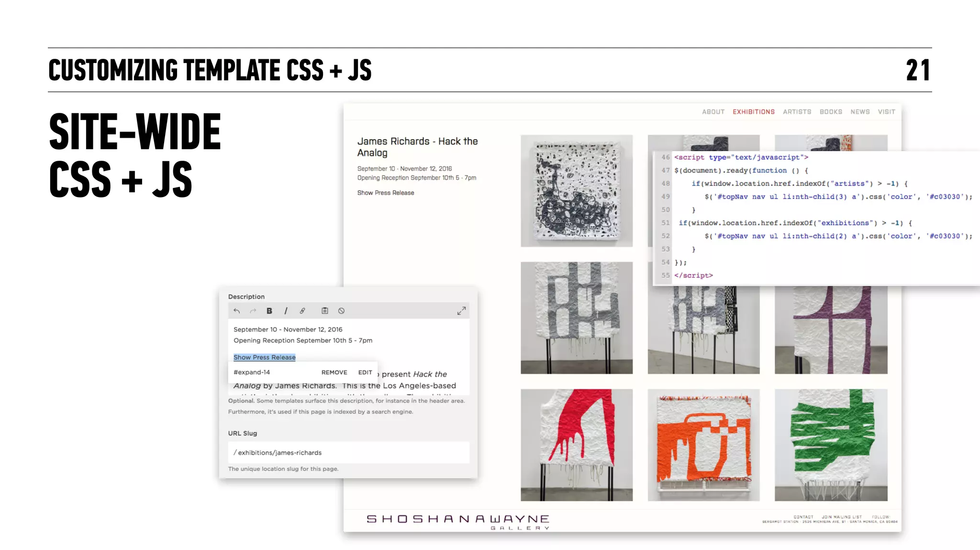
Task: Click code line 48 artists condition
Action: point(800,184)
